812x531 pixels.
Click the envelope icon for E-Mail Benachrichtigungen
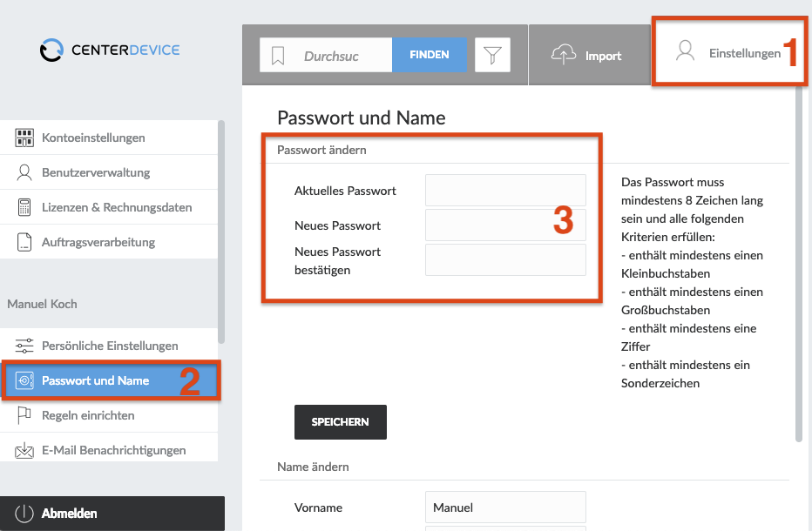click(x=24, y=450)
